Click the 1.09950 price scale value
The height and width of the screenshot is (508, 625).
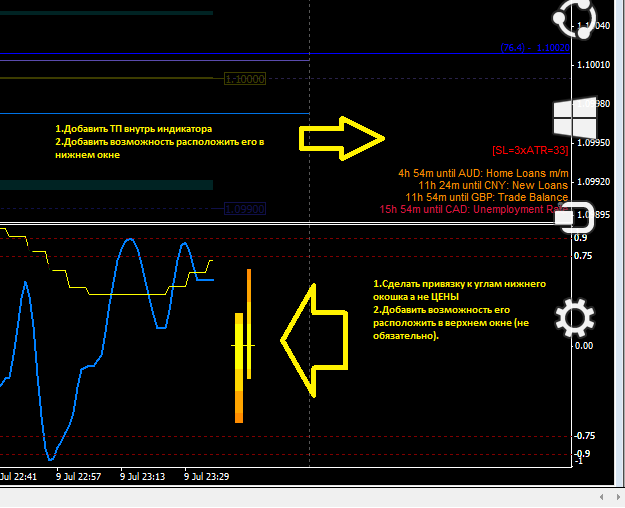(x=594, y=143)
